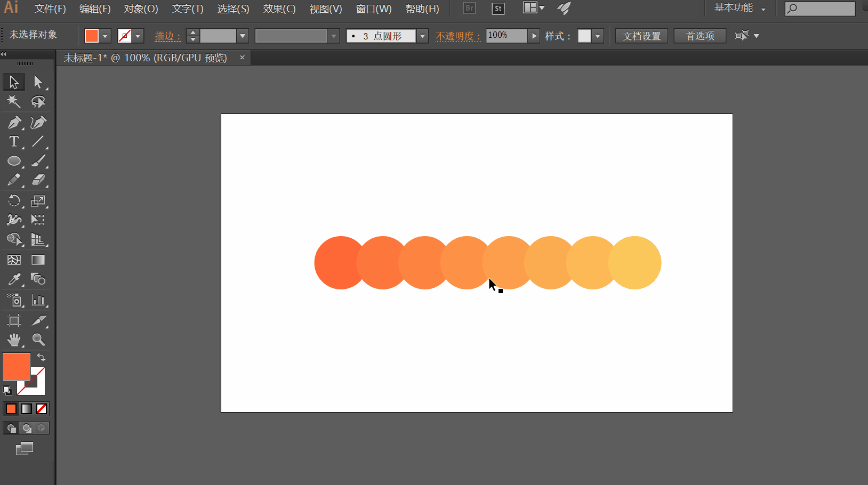
Task: Set paint mode to None
Action: click(42, 409)
